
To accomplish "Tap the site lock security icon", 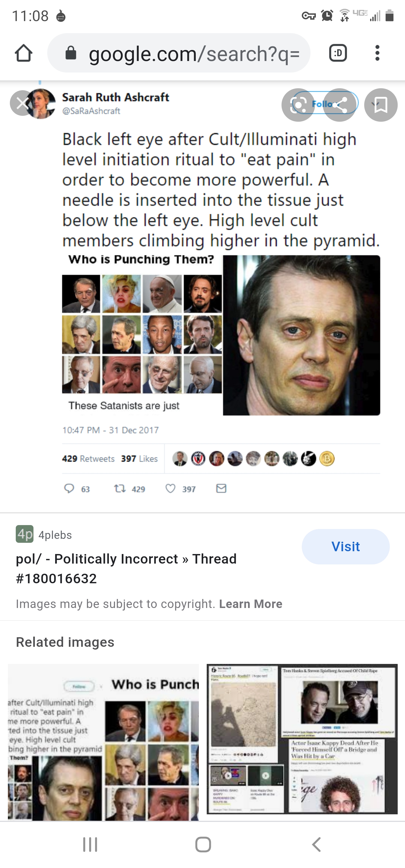I will [x=71, y=53].
